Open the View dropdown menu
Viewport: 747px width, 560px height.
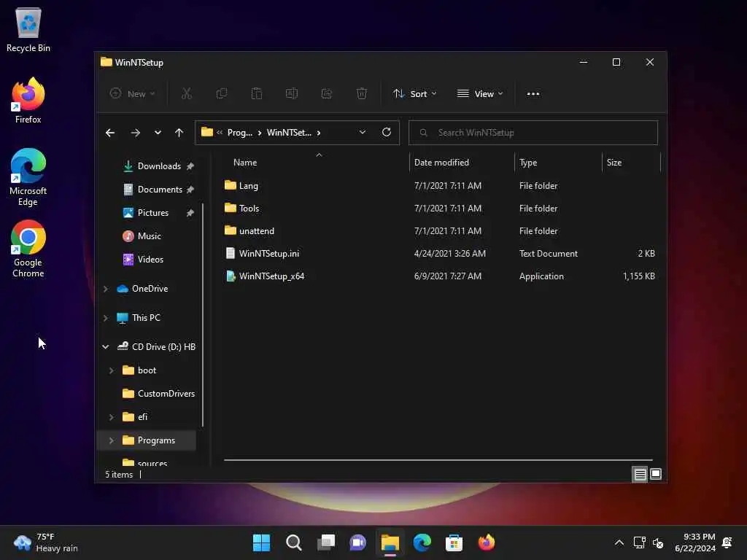click(x=480, y=94)
